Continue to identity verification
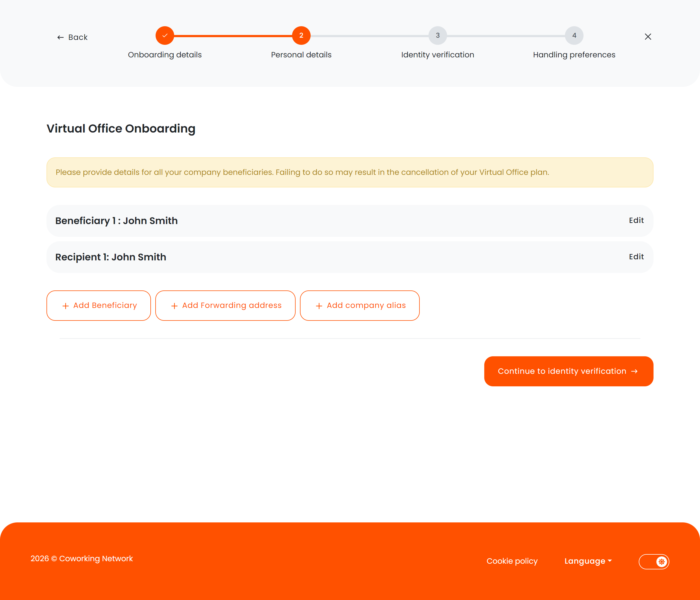700x600 pixels. pos(568,371)
